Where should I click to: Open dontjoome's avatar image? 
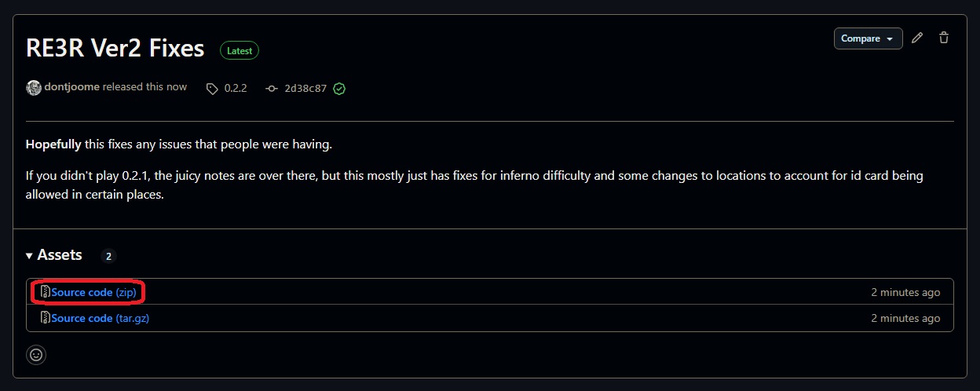(34, 88)
